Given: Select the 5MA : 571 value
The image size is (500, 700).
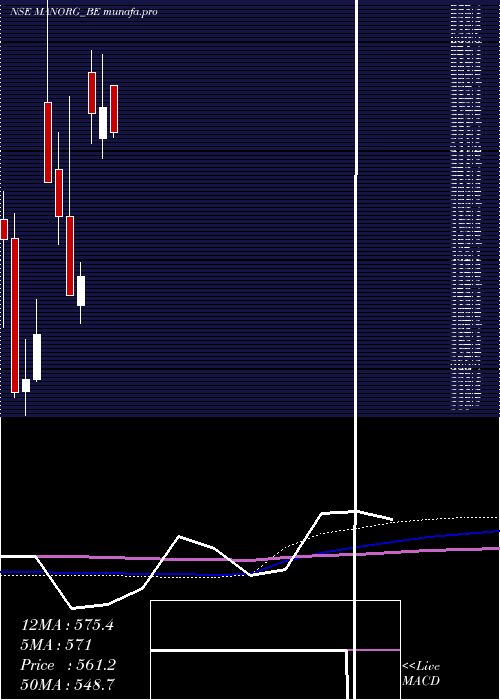Looking at the screenshot, I should coord(57,645).
